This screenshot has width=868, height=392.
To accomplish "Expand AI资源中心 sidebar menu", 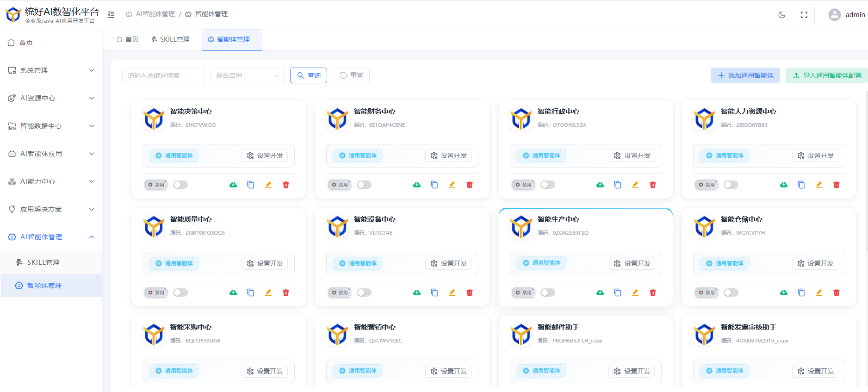I will click(x=51, y=98).
